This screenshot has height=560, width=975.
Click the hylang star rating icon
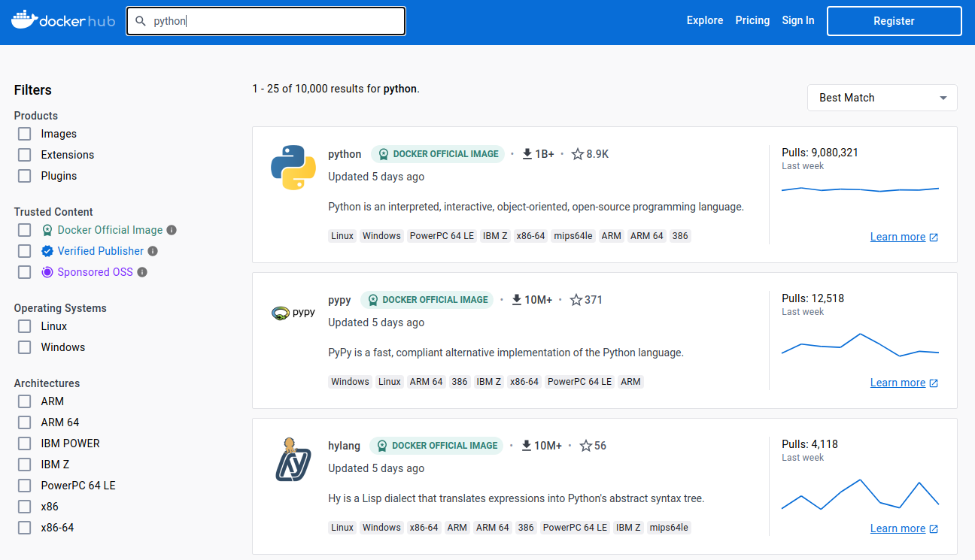tap(586, 445)
